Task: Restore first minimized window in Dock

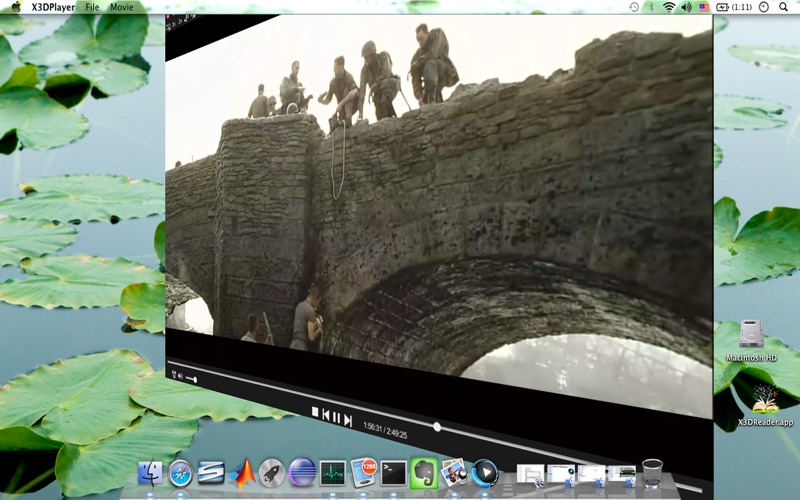Action: 530,475
